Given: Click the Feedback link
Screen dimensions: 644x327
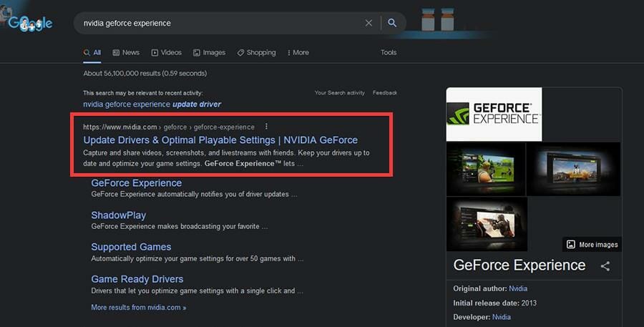Looking at the screenshot, I should [x=385, y=93].
